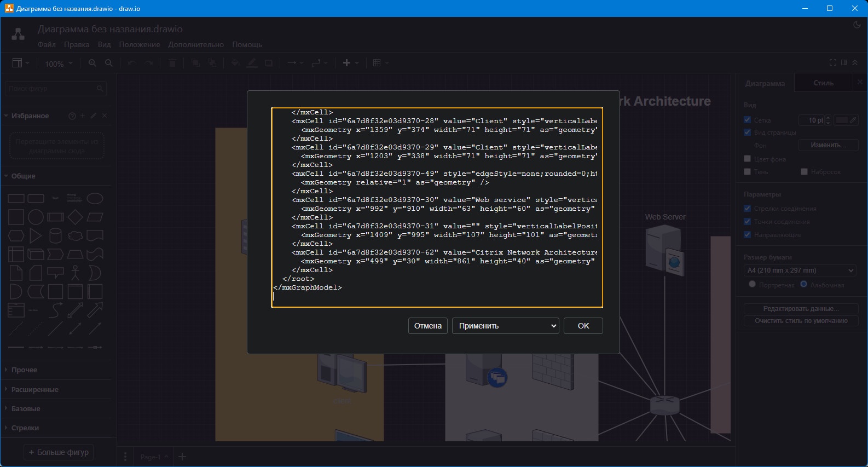Click the search magnifier in shape search
Screen dimensions: 868x467
click(x=100, y=88)
